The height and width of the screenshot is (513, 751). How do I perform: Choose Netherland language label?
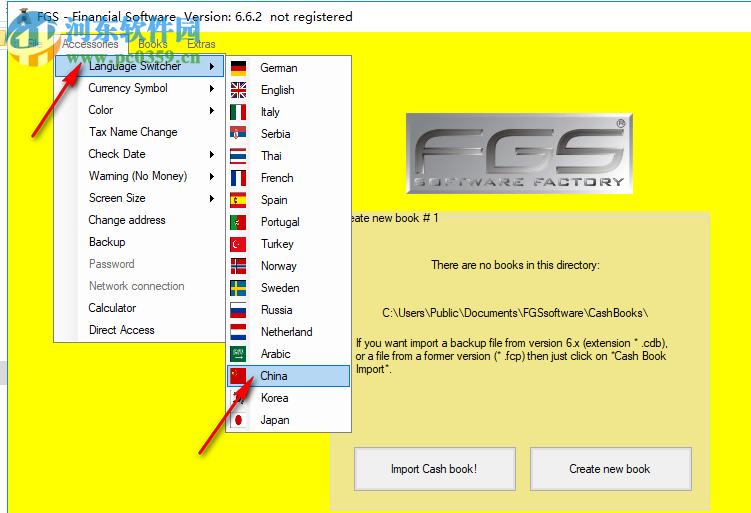286,332
